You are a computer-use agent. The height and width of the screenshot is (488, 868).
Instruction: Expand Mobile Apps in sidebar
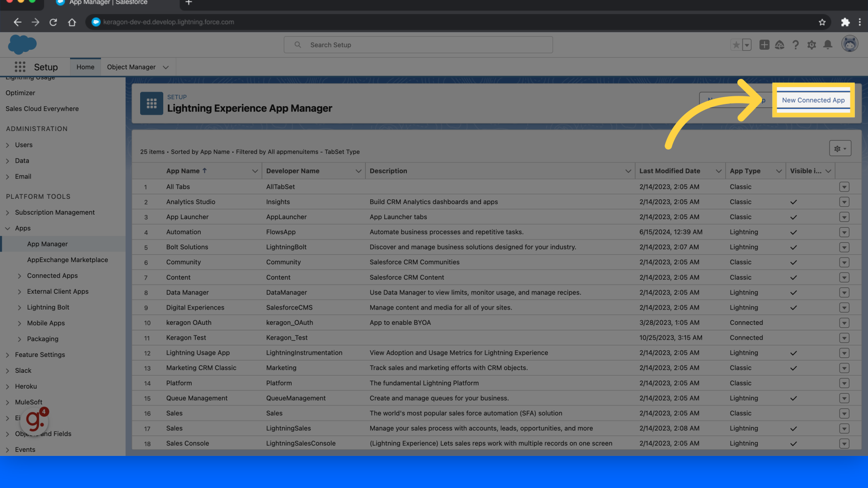19,323
